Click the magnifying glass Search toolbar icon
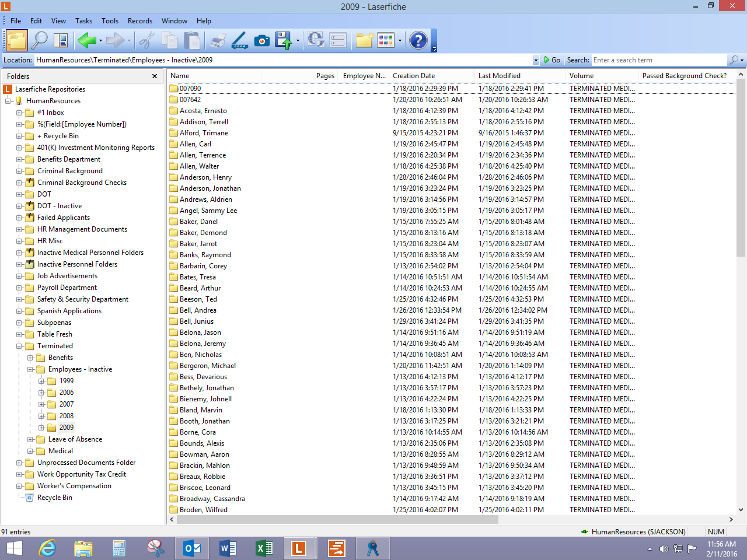 [x=39, y=40]
